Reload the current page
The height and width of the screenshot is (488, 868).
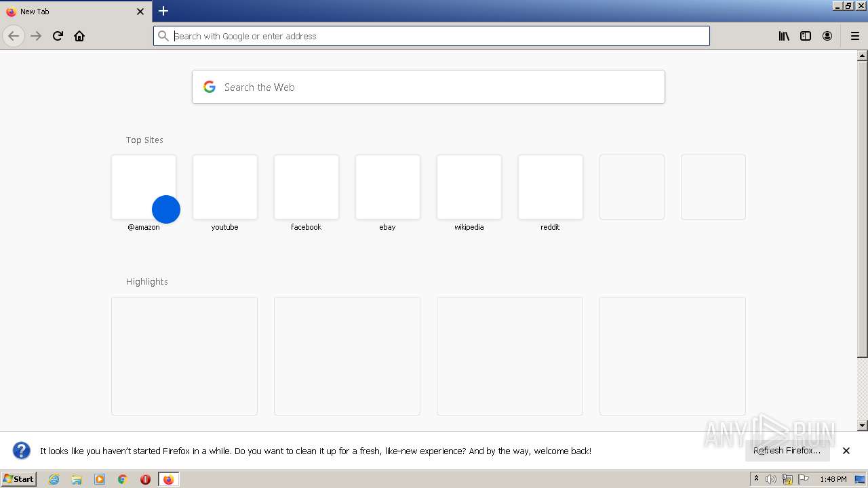pyautogui.click(x=58, y=36)
